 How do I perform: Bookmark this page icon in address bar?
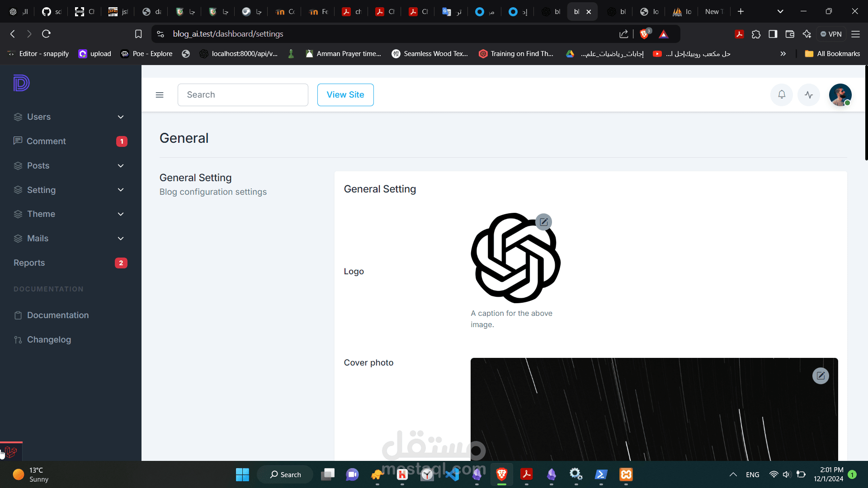tap(138, 34)
